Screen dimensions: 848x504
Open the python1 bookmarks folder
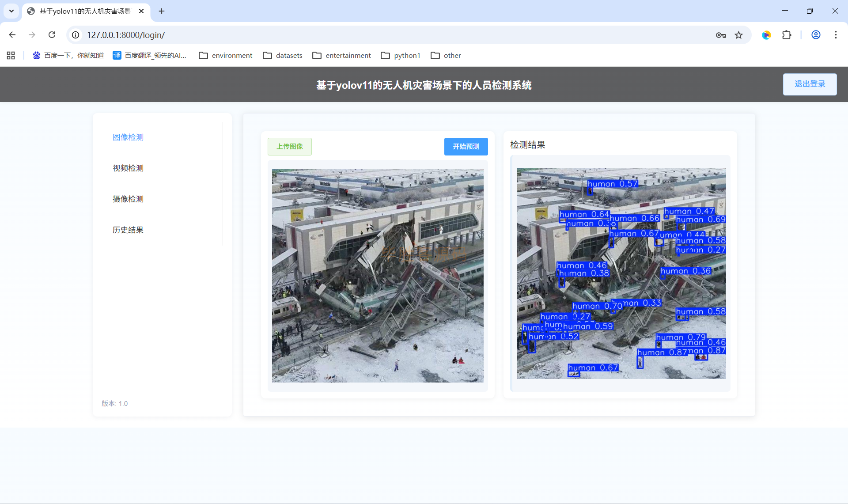tap(401, 55)
